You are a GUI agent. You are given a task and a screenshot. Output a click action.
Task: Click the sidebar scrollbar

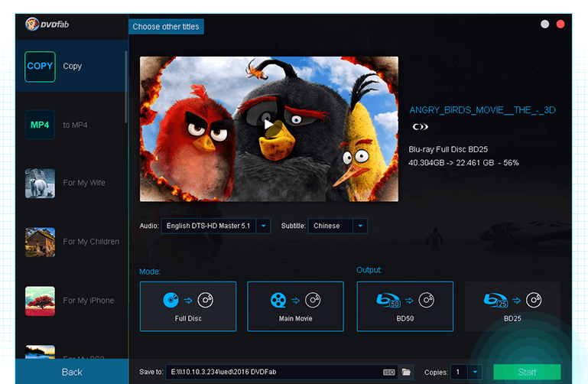[x=126, y=87]
